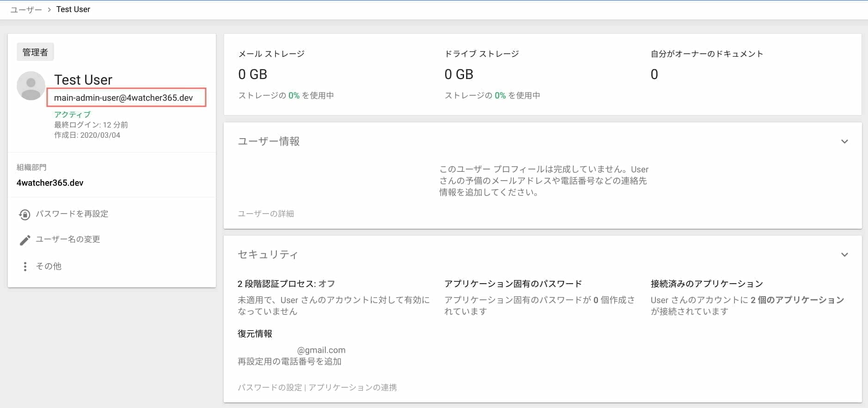Click 接続済みのアプリケーション heading
The image size is (868, 408).
click(707, 284)
